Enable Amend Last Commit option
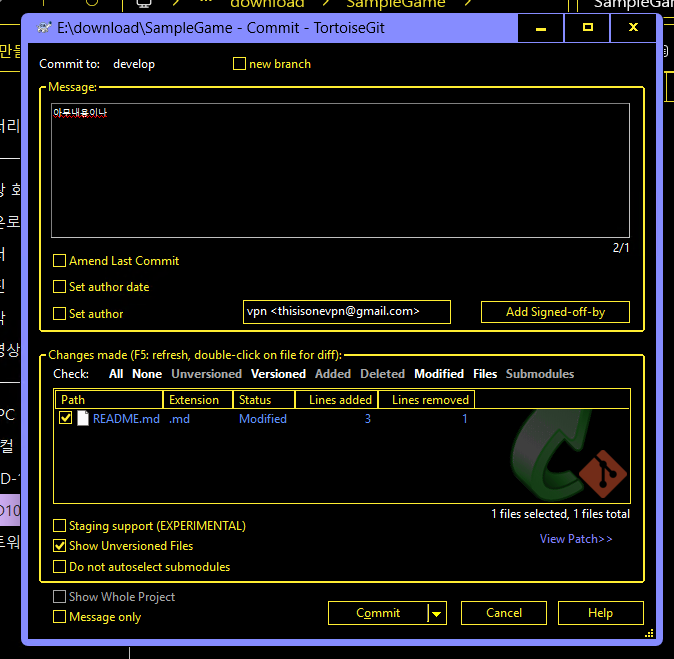This screenshot has height=659, width=674. pos(59,261)
